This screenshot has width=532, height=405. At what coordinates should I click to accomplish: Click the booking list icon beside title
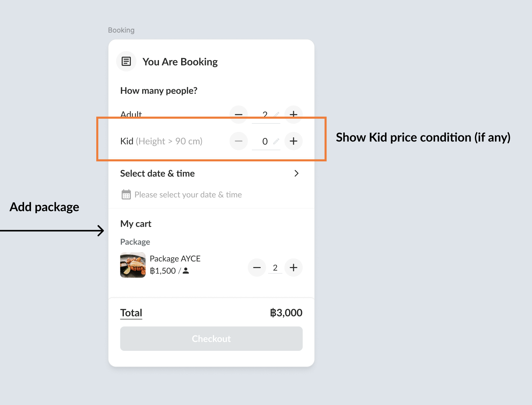tap(126, 61)
